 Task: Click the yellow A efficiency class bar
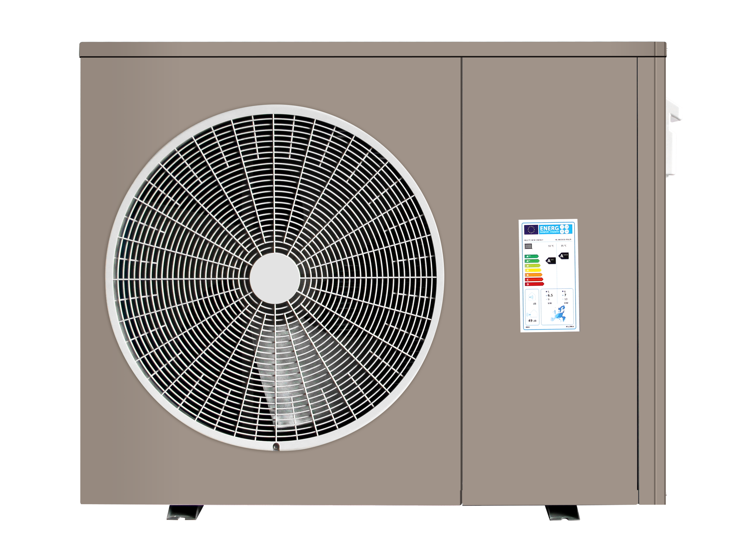pyautogui.click(x=533, y=270)
